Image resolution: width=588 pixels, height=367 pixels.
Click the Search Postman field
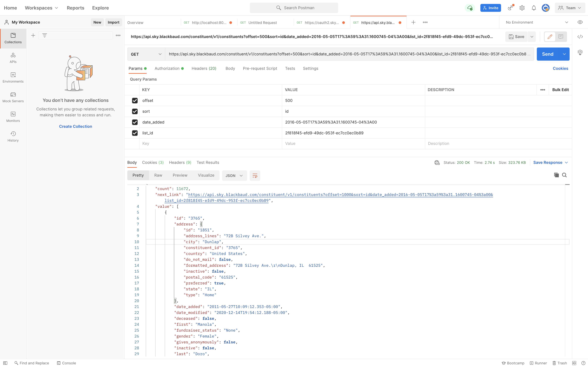coord(294,8)
